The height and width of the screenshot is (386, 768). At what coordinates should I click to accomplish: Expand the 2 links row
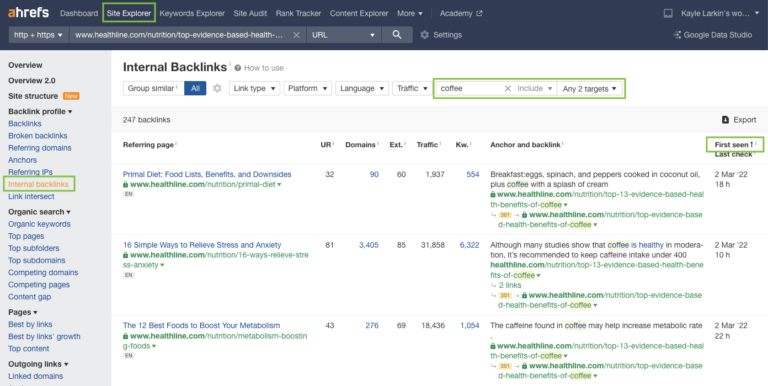[x=509, y=285]
